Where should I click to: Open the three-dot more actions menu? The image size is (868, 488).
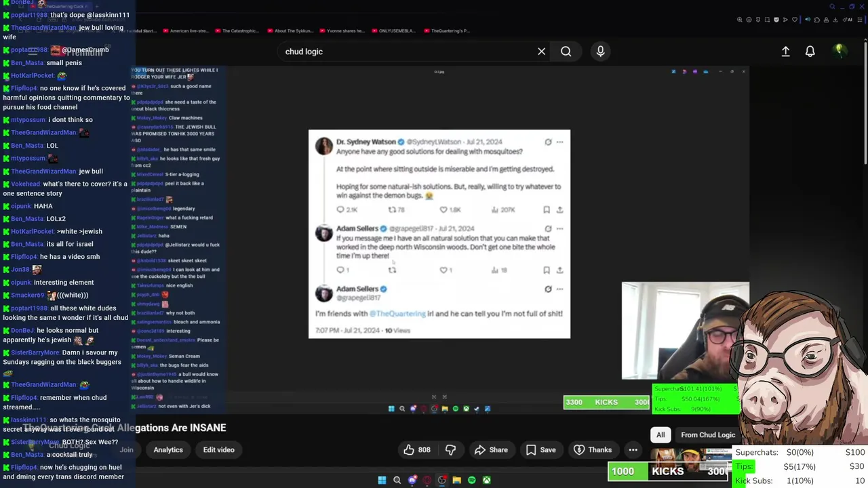click(x=633, y=450)
